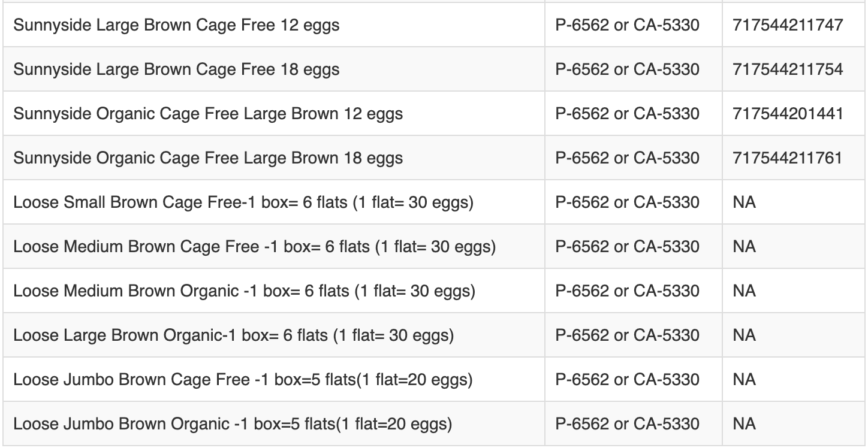Screen dimensions: 868x448
Task: Click UPC code 717544201441
Action: [788, 114]
